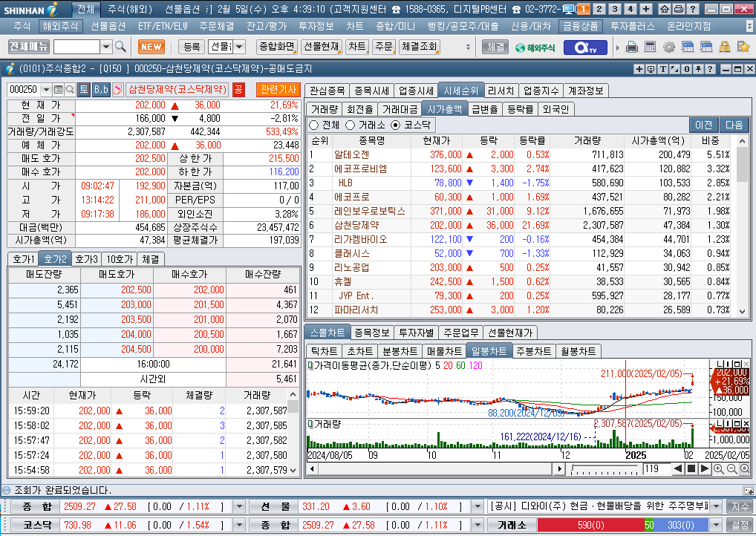
Task: Click the NEW button
Action: (151, 47)
